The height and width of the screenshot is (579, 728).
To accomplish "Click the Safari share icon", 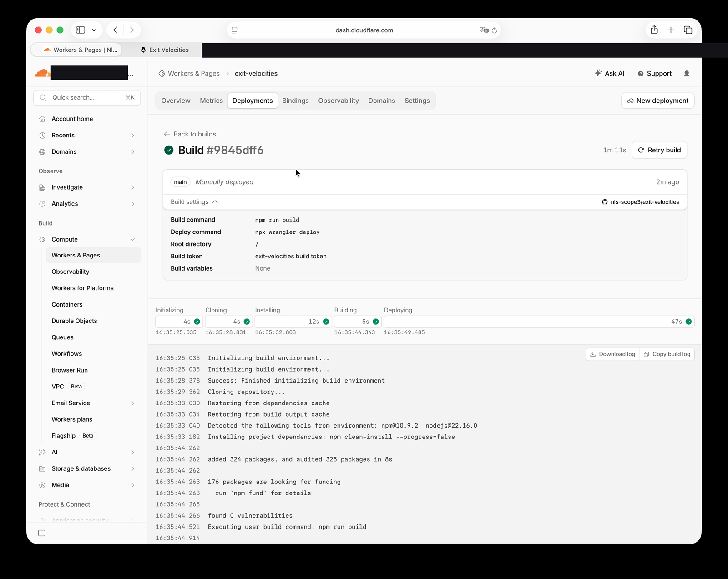I will click(x=654, y=30).
